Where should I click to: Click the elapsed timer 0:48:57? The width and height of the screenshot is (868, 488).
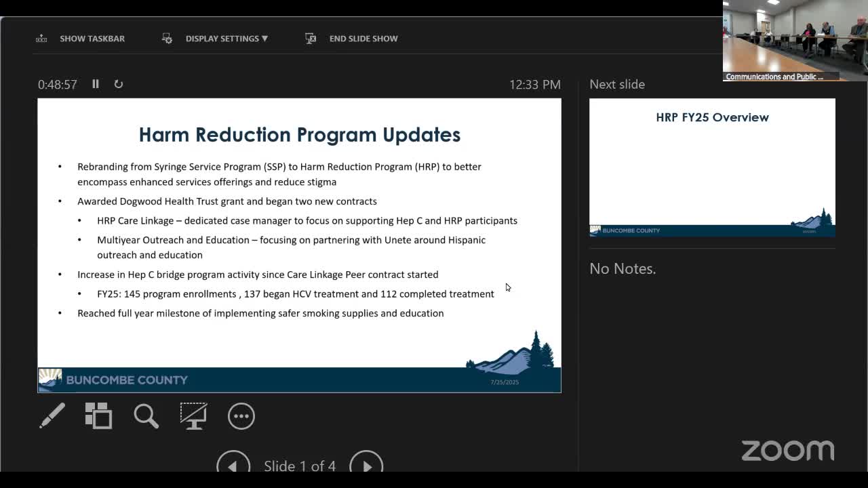[58, 84]
